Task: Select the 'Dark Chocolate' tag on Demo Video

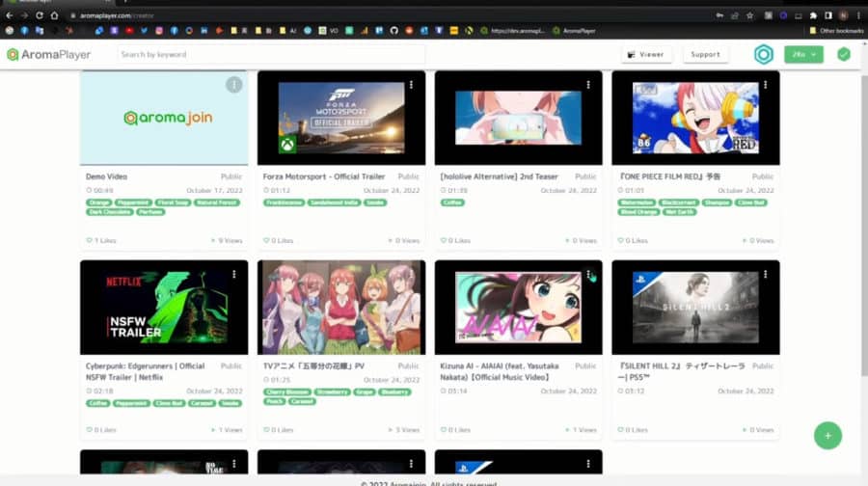Action: click(x=110, y=212)
